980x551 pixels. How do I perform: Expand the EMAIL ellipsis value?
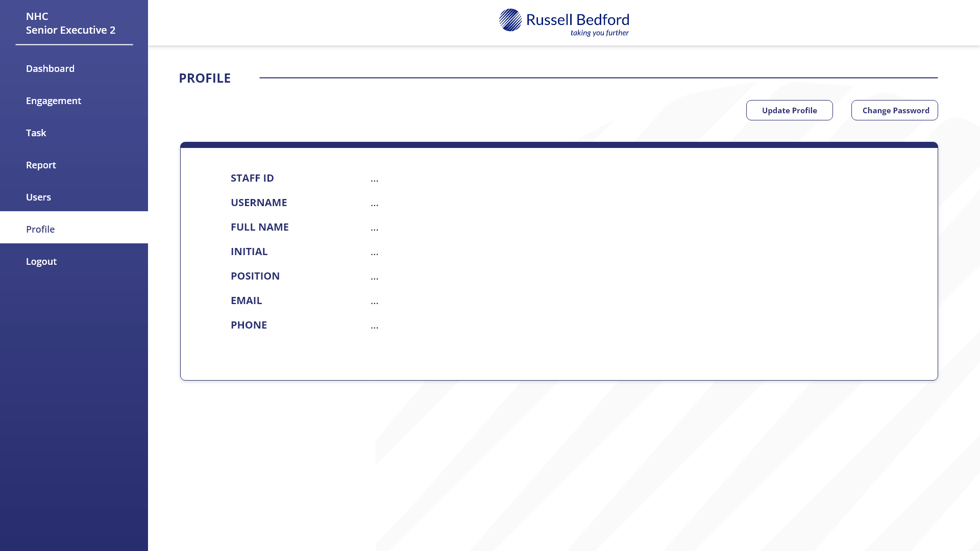tap(375, 302)
